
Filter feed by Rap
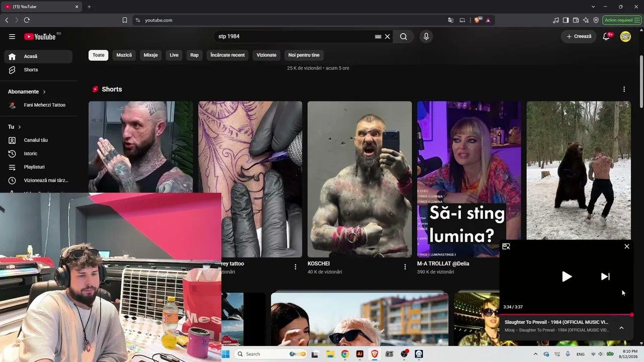(x=194, y=55)
